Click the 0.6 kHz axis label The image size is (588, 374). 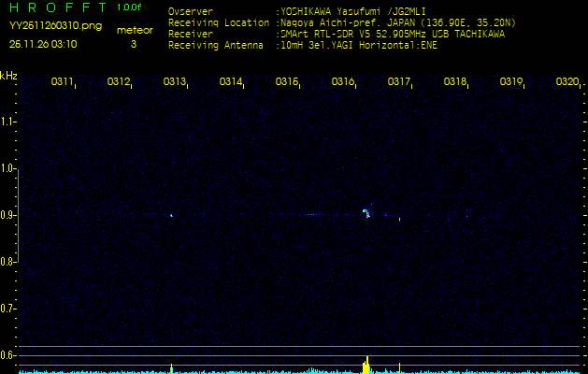click(7, 355)
